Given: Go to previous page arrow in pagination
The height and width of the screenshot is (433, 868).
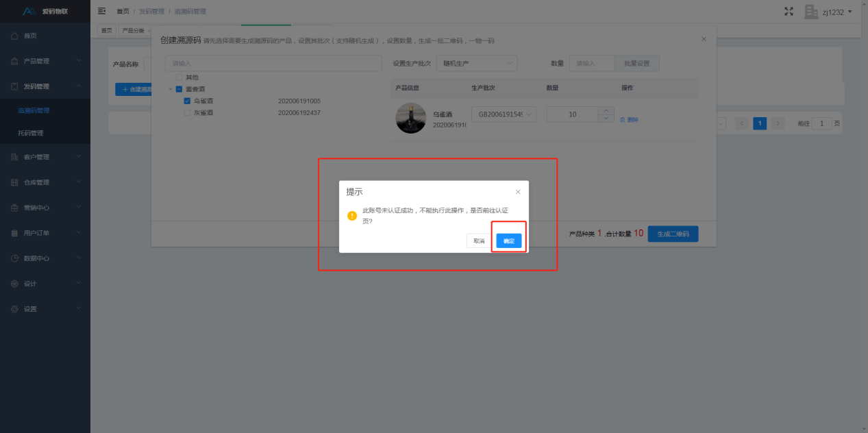Looking at the screenshot, I should [x=742, y=123].
